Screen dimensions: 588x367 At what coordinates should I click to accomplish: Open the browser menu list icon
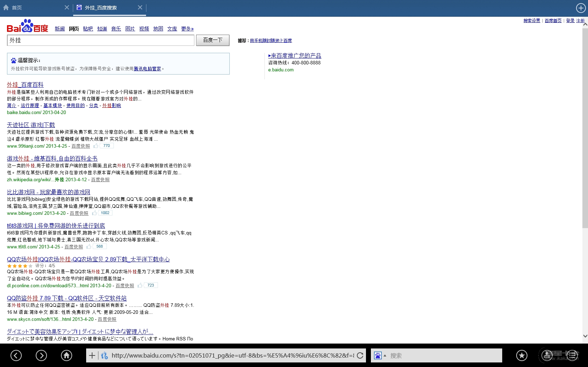pos(572,355)
